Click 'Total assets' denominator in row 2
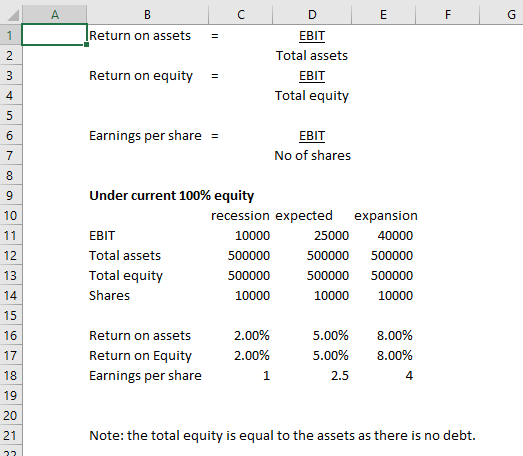Image resolution: width=523 pixels, height=456 pixels. click(x=312, y=56)
